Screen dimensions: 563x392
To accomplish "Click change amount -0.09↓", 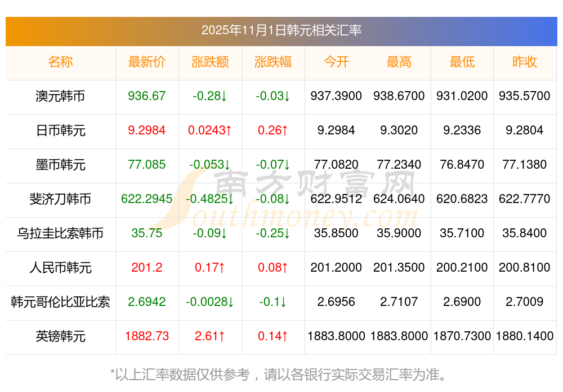I will 209,233.
